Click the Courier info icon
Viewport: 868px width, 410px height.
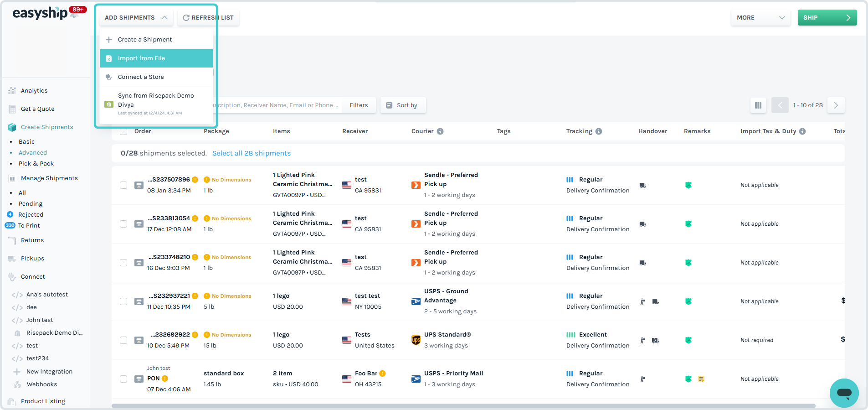440,131
